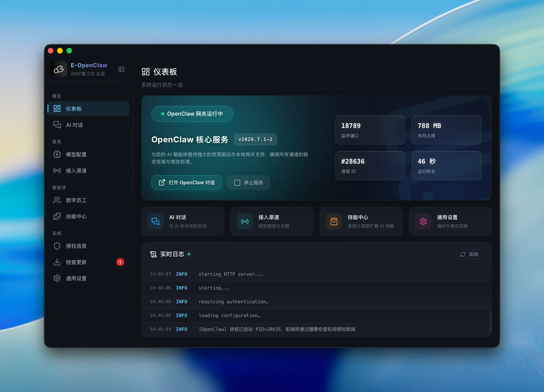544x392 pixels.
Task: Select 检查更新 in the sidebar
Action: (88, 262)
